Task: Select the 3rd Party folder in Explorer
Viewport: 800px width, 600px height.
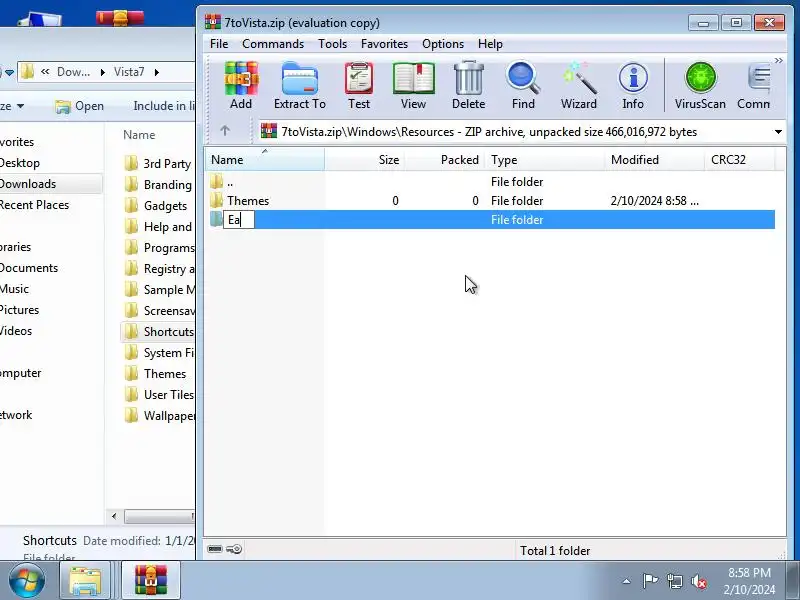Action: (159, 164)
